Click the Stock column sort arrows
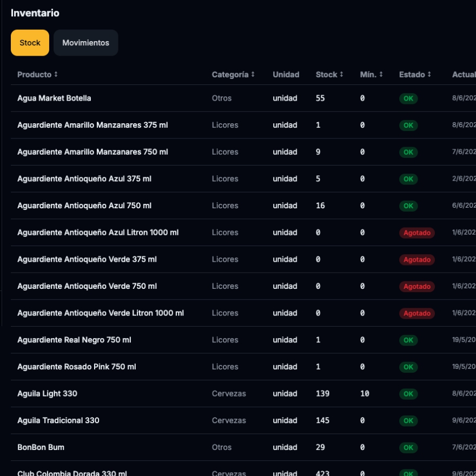476x476 pixels. click(341, 75)
